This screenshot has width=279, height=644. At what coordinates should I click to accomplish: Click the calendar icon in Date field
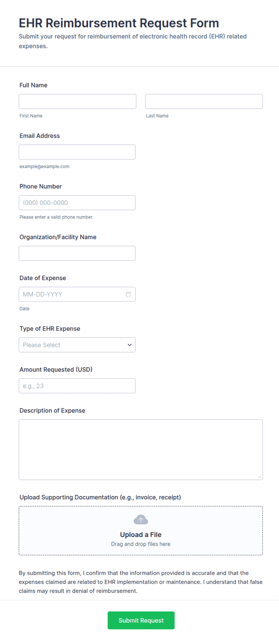pos(128,294)
